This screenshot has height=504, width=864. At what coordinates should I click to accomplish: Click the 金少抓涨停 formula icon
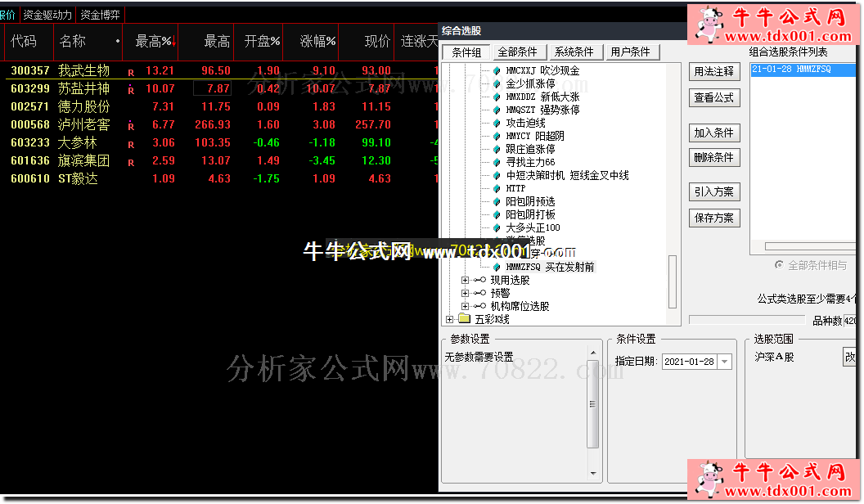coord(497,83)
